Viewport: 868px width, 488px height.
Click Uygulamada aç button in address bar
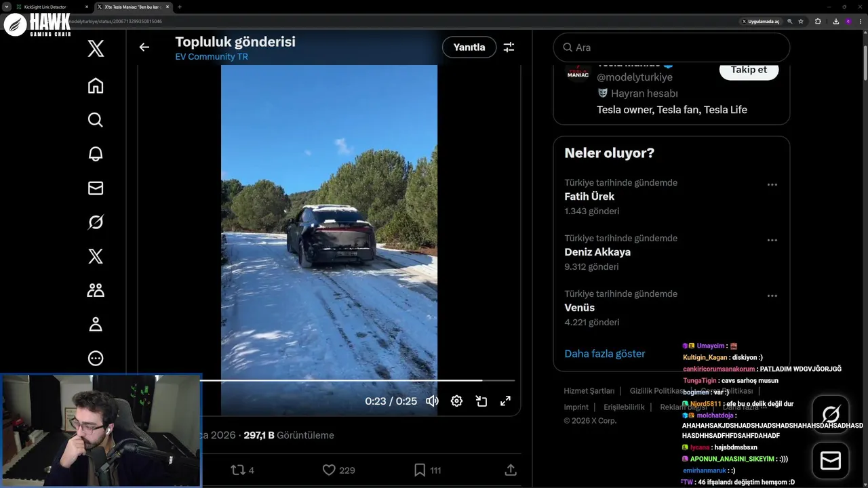(761, 21)
